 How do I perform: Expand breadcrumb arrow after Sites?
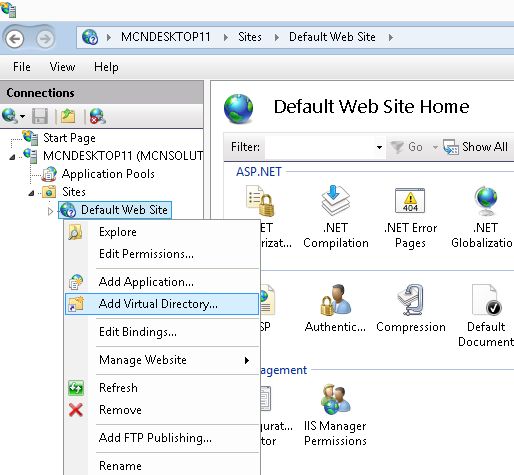[x=276, y=37]
